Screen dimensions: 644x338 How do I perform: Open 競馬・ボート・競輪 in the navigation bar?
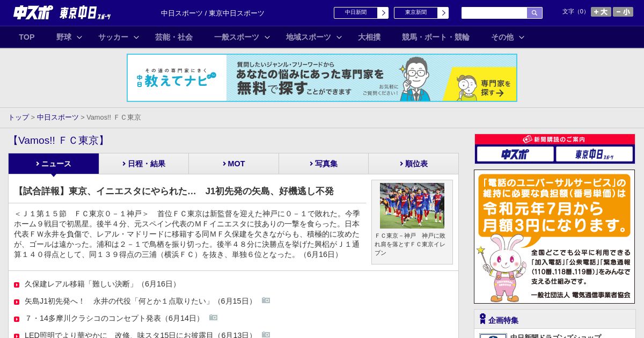436,37
